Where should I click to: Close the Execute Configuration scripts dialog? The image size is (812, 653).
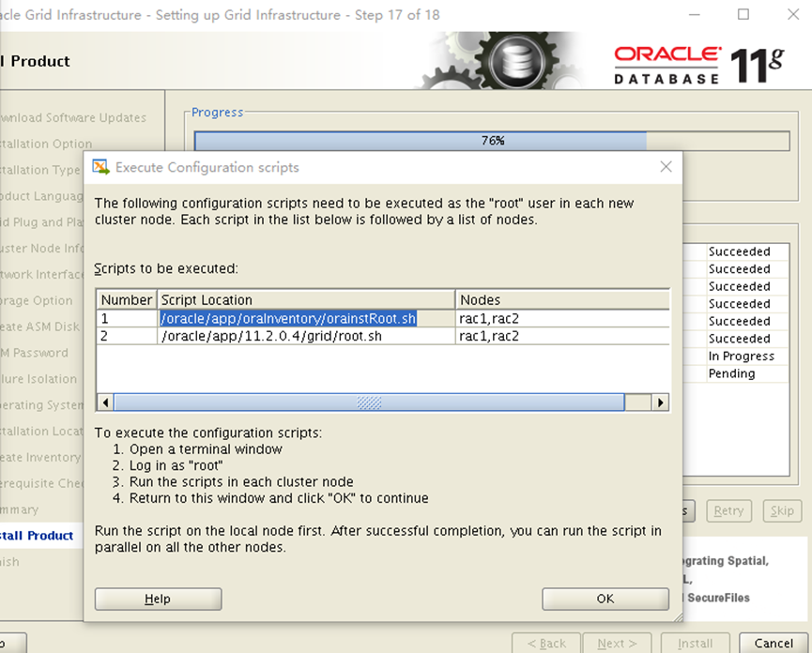click(666, 167)
